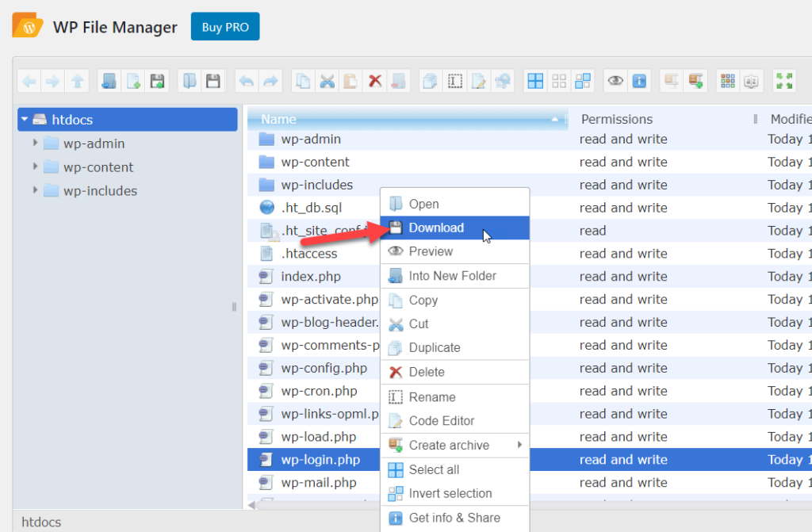Viewport: 812px width, 532px height.
Task: Click the Invert selection toolbar icon
Action: pyautogui.click(x=583, y=82)
